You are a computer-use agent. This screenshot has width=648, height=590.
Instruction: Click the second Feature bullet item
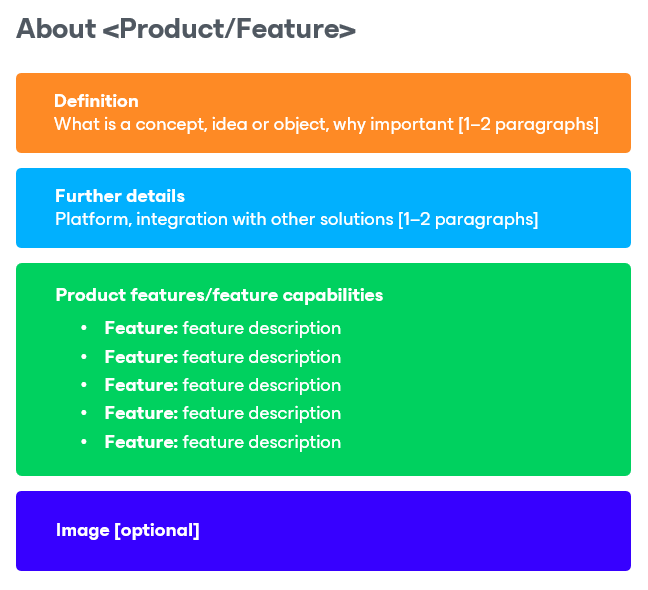coord(223,357)
